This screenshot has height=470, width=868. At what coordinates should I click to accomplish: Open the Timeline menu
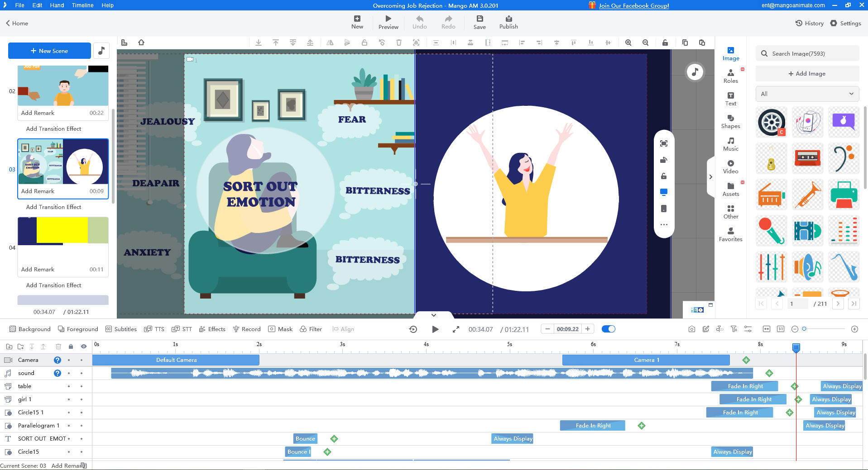point(82,5)
